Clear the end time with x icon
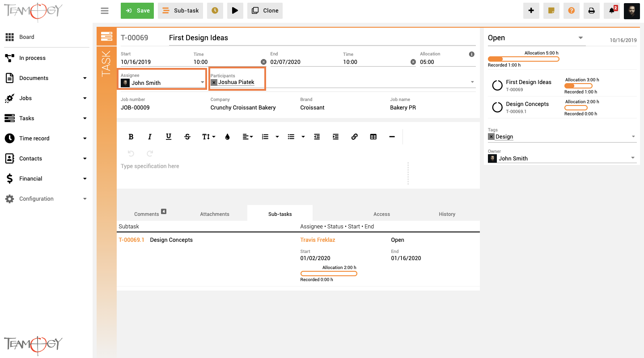The height and width of the screenshot is (358, 644). (413, 62)
